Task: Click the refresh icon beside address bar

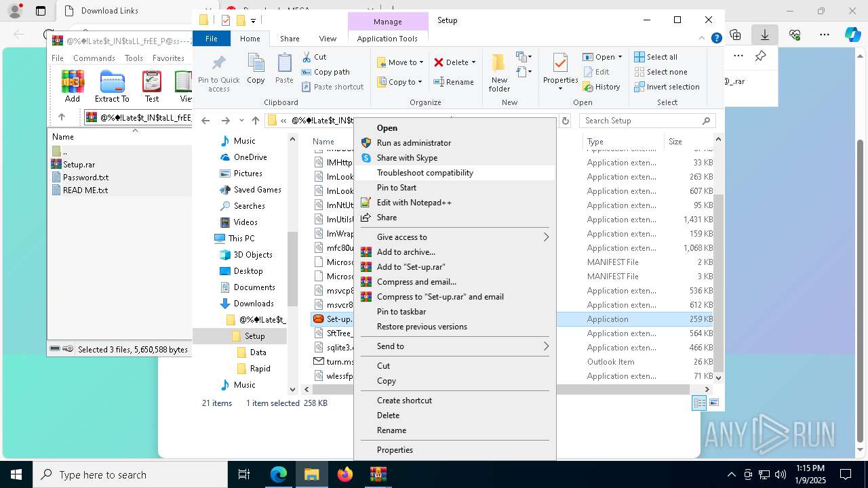Action: 565,121
